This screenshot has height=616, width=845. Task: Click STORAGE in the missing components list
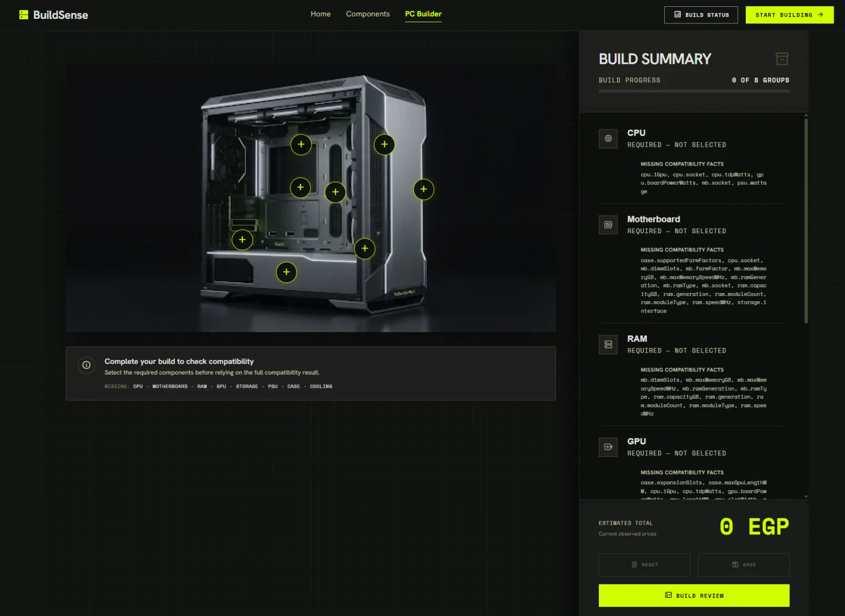[247, 387]
